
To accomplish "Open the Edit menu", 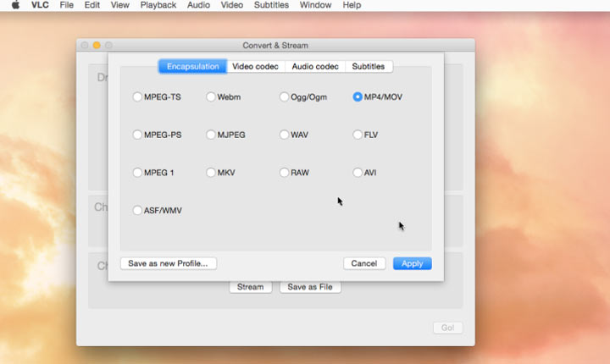I will click(92, 5).
